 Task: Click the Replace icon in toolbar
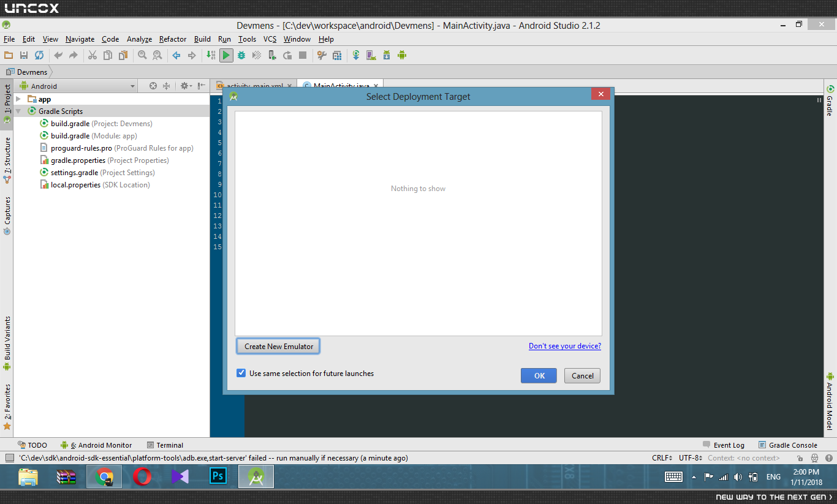pos(157,55)
